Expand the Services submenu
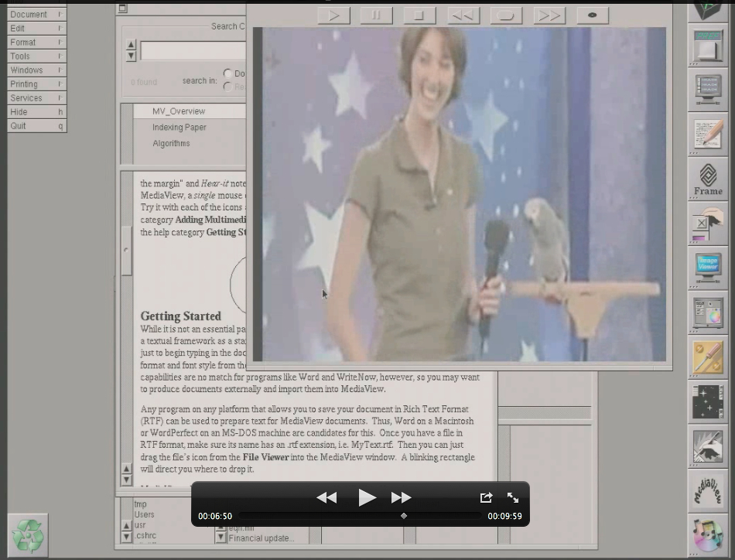 36,97
